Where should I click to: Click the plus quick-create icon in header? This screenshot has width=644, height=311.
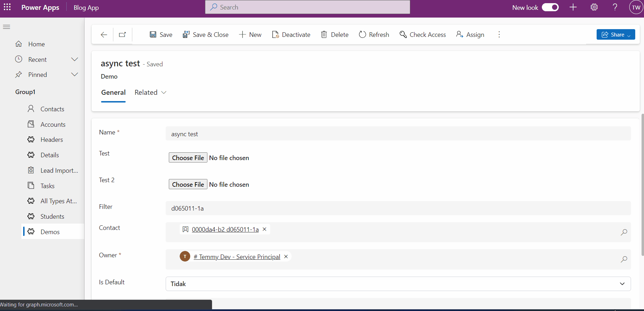[x=573, y=7]
